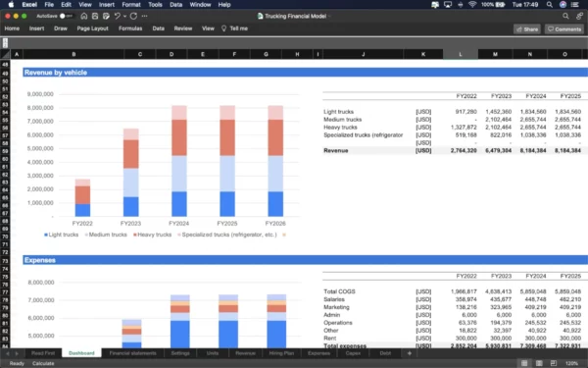Add a new sheet with plus button
Screen dimensions: 588x368
click(x=410, y=353)
